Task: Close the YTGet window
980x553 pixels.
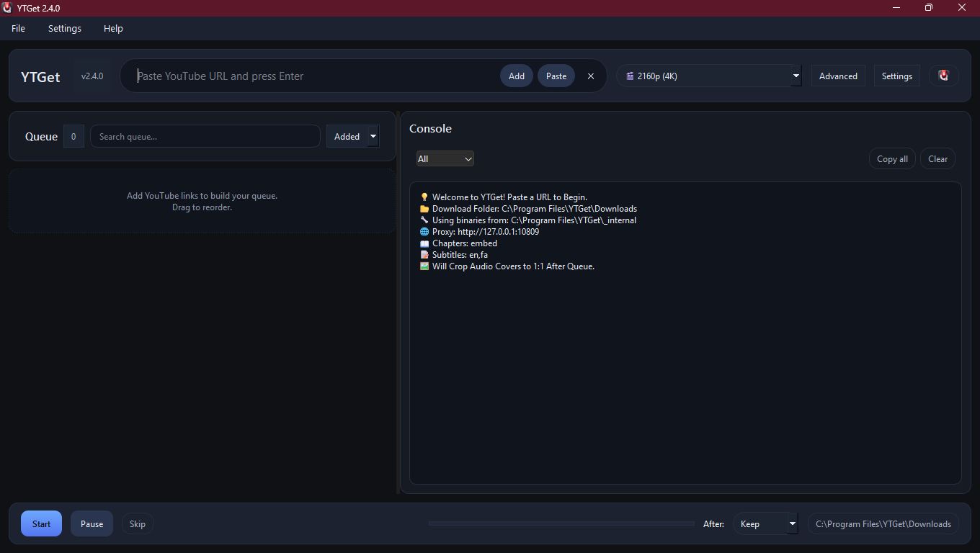Action: (x=962, y=8)
